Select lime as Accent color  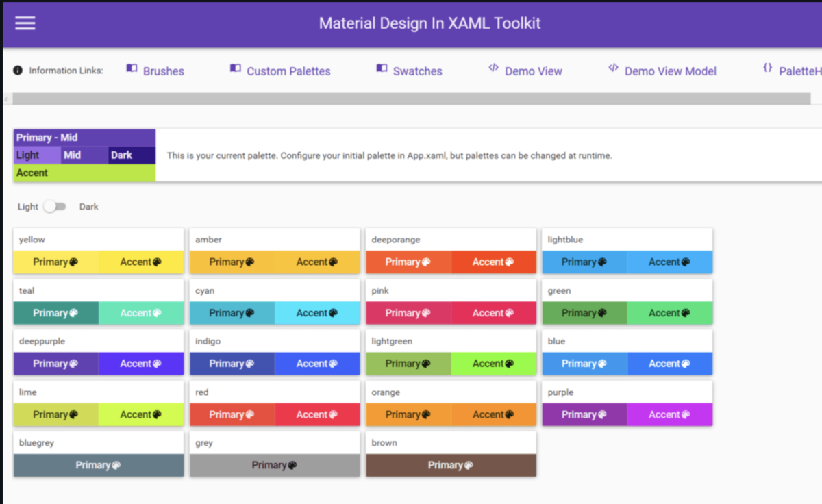(x=141, y=414)
